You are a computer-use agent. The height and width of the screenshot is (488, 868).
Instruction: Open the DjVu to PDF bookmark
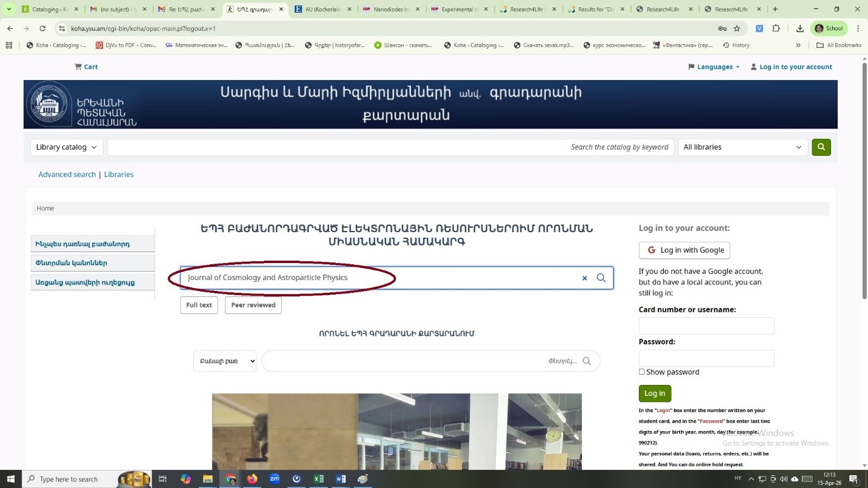[x=126, y=45]
